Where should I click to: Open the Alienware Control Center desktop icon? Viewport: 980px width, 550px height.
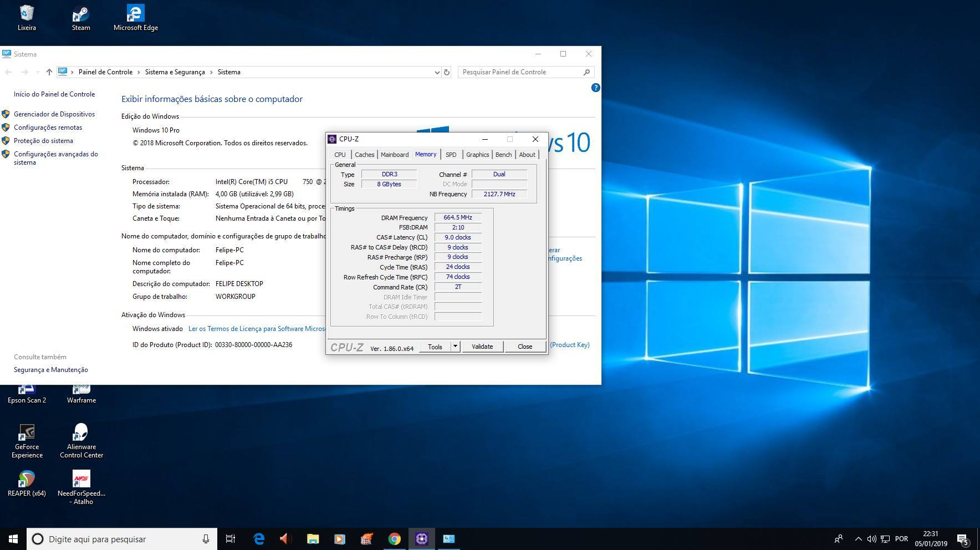(81, 441)
